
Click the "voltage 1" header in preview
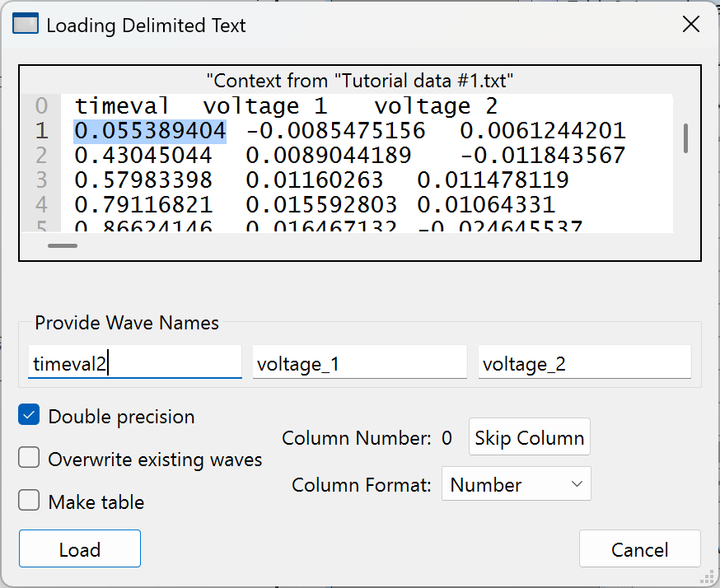265,106
